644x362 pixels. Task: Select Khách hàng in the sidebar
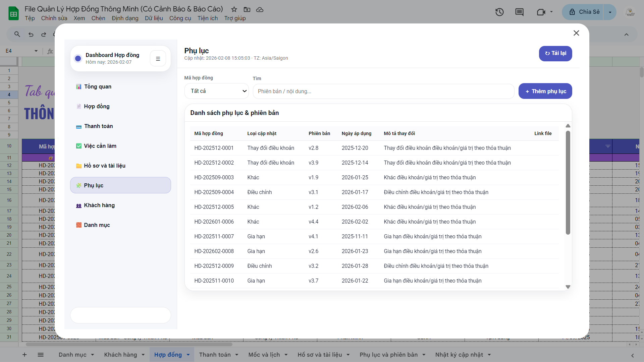[x=99, y=205]
